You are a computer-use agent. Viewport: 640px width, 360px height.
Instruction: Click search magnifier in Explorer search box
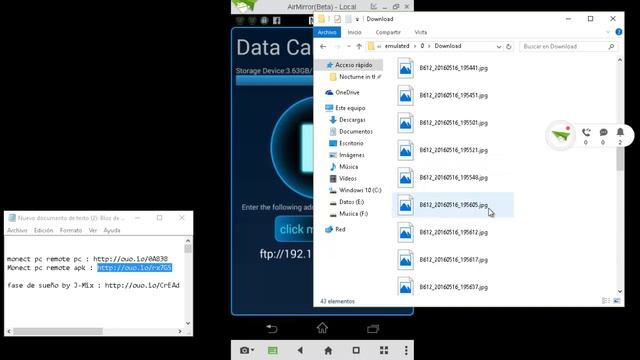point(611,47)
